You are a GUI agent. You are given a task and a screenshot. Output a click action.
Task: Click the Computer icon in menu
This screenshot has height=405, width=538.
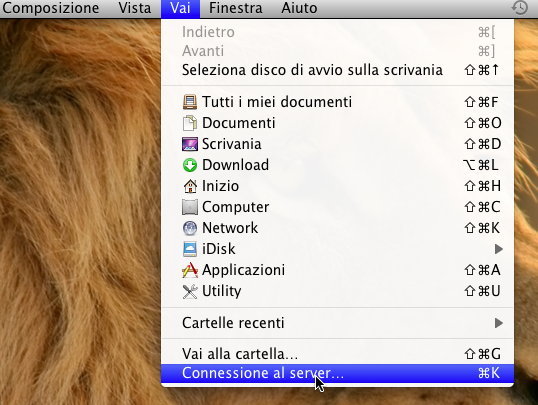190,207
